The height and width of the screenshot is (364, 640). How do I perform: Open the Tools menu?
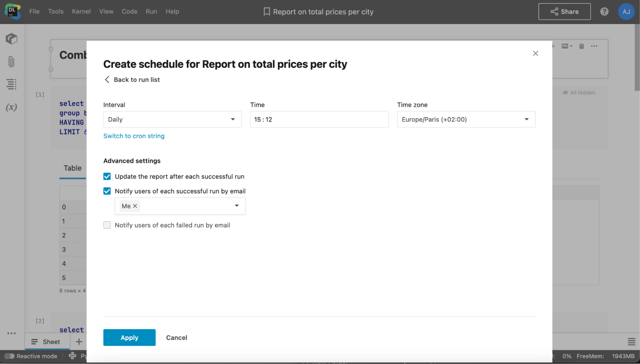coord(56,12)
